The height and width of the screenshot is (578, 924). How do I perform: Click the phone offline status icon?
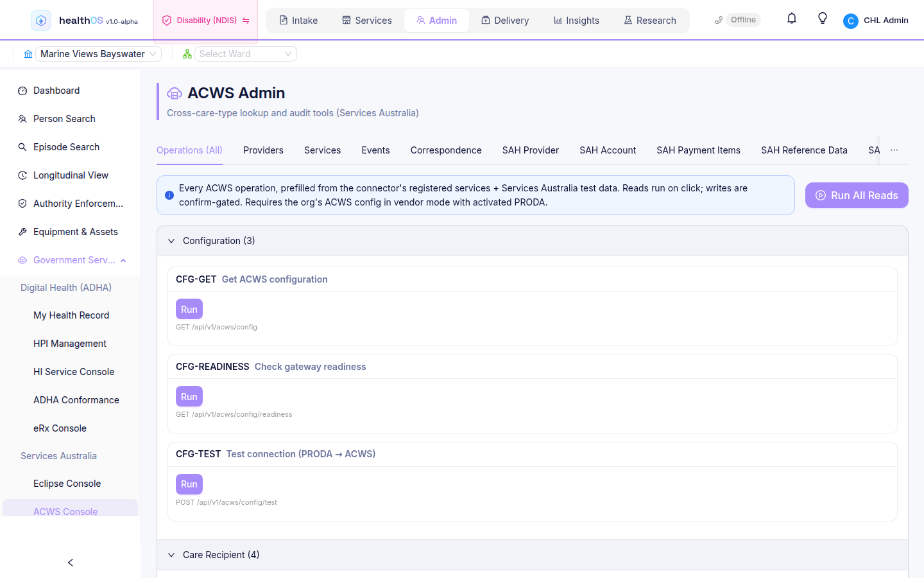719,20
